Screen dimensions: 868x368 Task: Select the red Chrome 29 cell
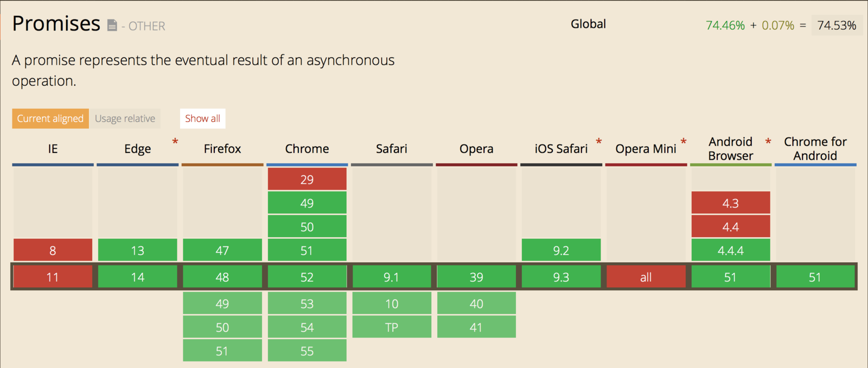[307, 179]
